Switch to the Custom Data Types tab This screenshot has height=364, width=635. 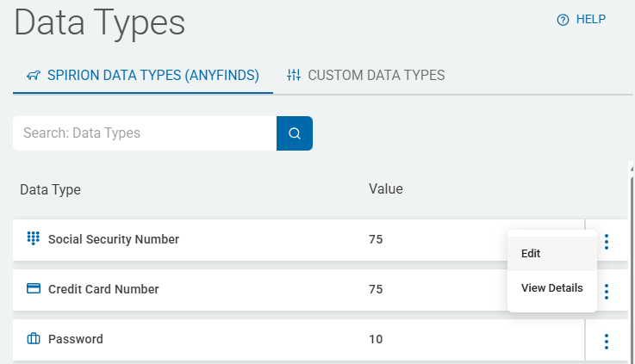pyautogui.click(x=376, y=75)
